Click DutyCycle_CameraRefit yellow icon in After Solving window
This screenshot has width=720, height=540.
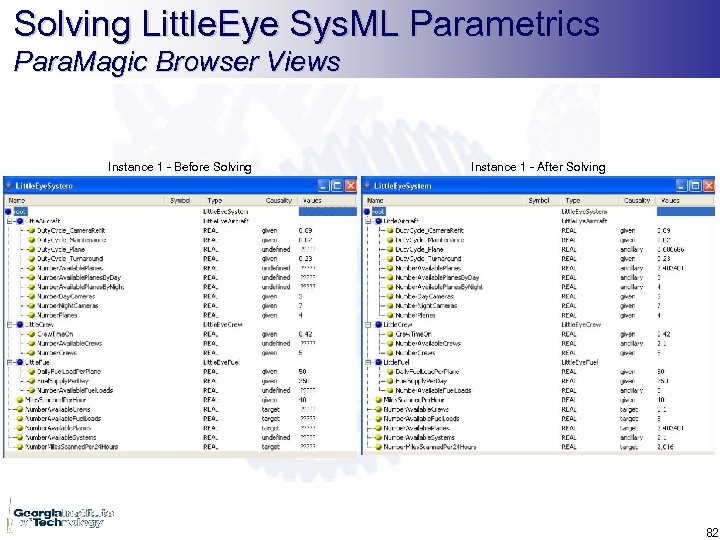[390, 231]
